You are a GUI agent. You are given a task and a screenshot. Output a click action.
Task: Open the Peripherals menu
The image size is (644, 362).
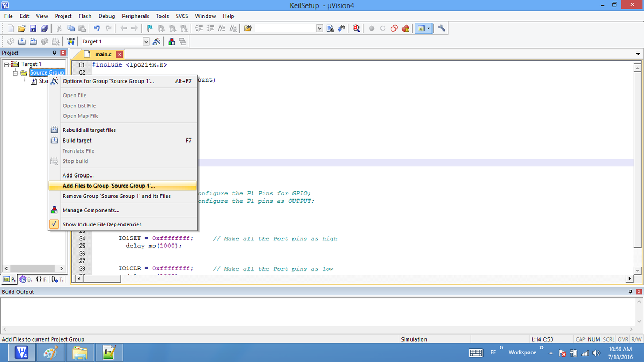135,16
